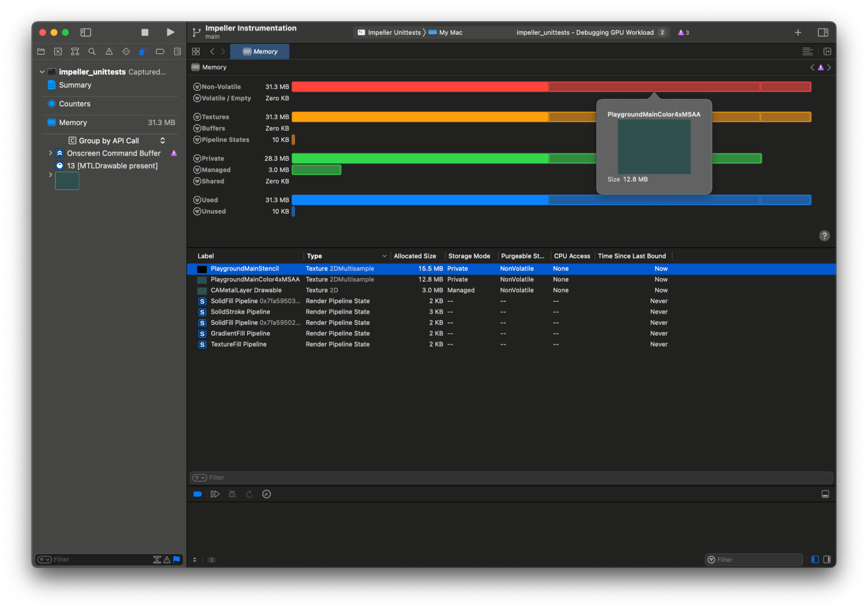Toggle the Textures memory row visibility
Image resolution: width=868 pixels, height=610 pixels.
[198, 117]
